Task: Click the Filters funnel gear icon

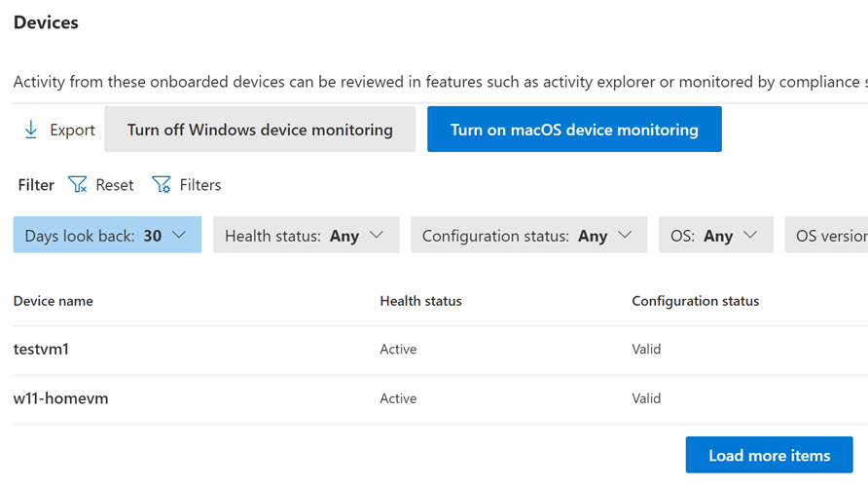Action: (x=162, y=184)
